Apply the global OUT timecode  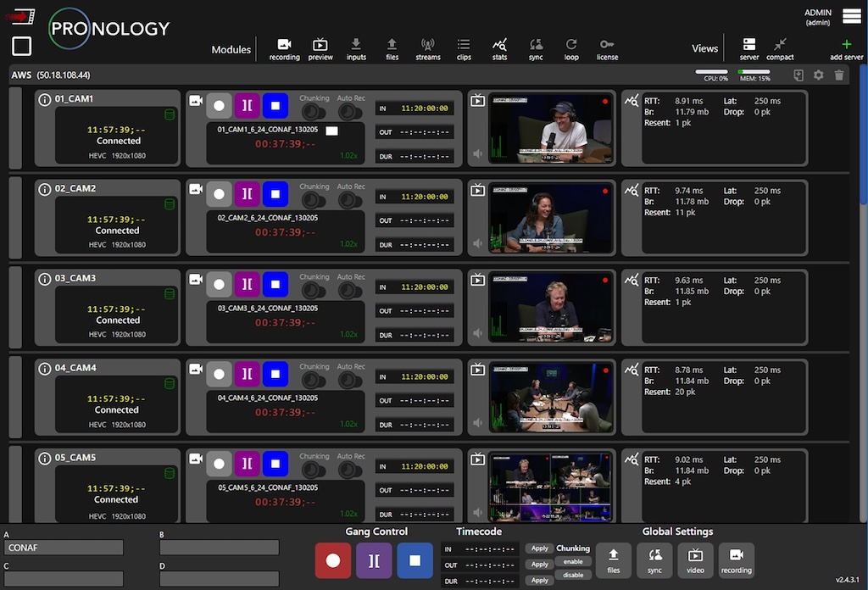(x=539, y=565)
